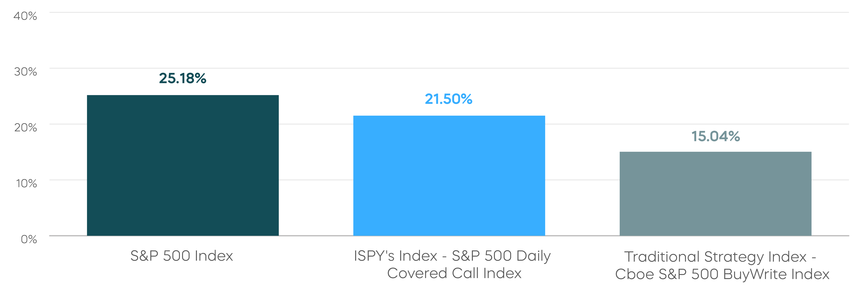Viewport: 868px width, 286px height.
Task: Select the "Covered Call Index" label text
Action: 454,273
